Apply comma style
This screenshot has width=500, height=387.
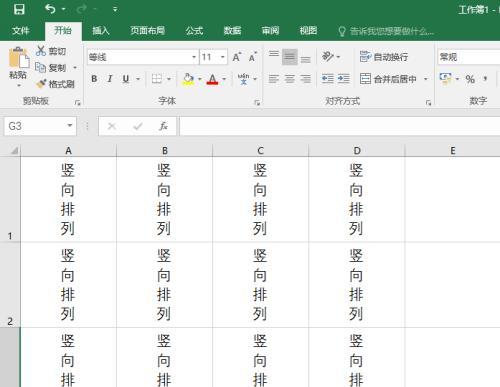(x=485, y=79)
